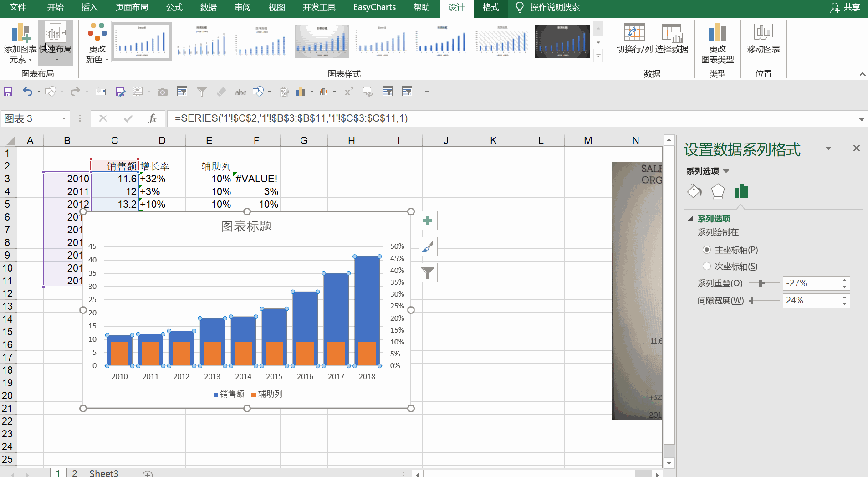The height and width of the screenshot is (477, 868).
Task: Click the green plus Chart Elements button
Action: pyautogui.click(x=428, y=221)
